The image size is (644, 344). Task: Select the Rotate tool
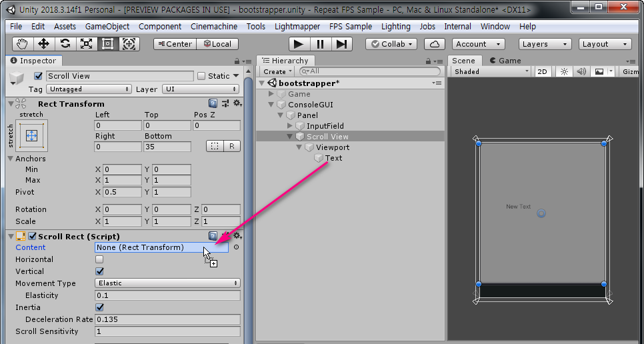point(65,44)
